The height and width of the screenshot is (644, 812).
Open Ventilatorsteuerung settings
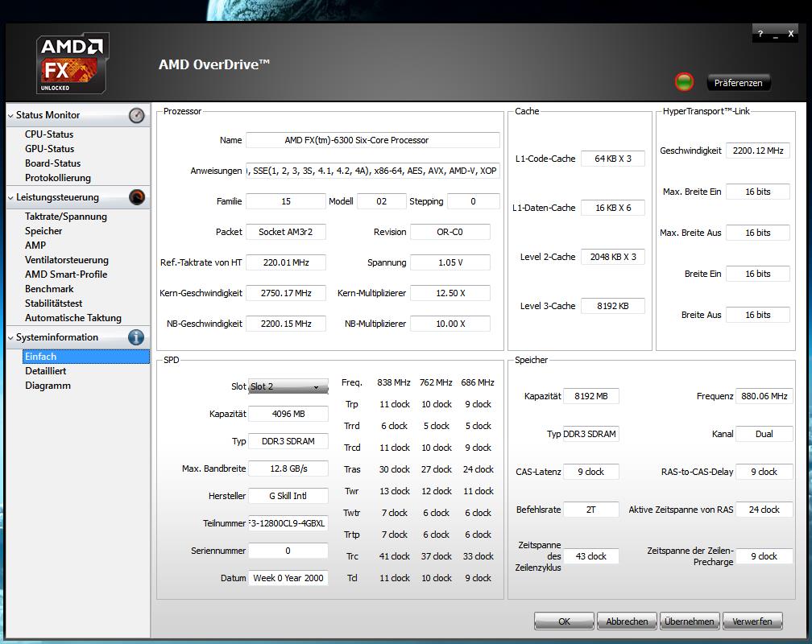coord(67,260)
